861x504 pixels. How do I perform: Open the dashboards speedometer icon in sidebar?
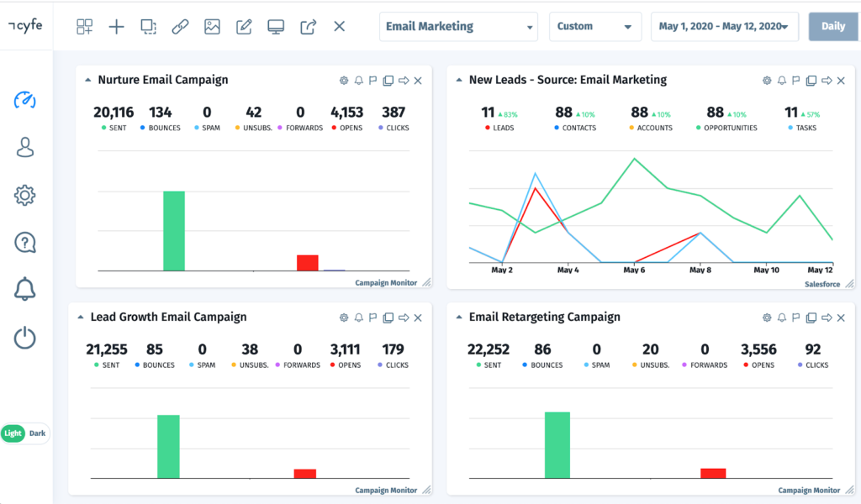point(24,100)
